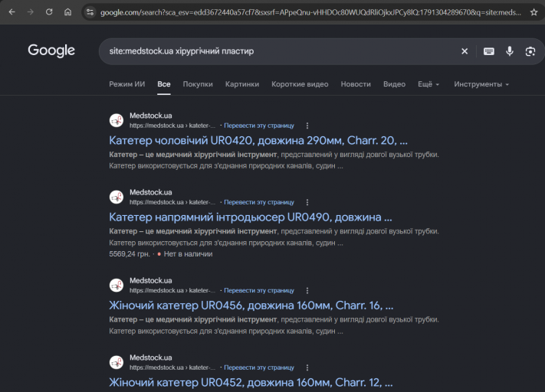Click Medstock favicon of Катетер напрямний інтродьюсер result
Viewport: 545px width, 392px height.
117,198
